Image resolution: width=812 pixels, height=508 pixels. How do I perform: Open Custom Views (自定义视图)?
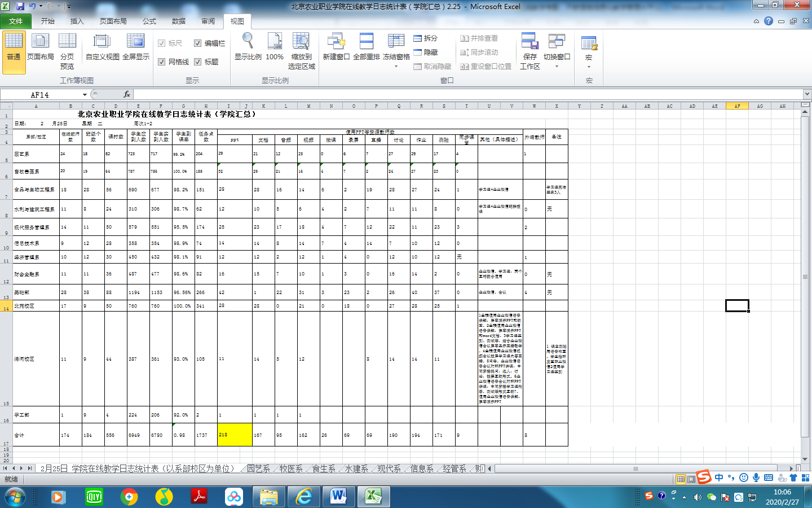tap(102, 47)
